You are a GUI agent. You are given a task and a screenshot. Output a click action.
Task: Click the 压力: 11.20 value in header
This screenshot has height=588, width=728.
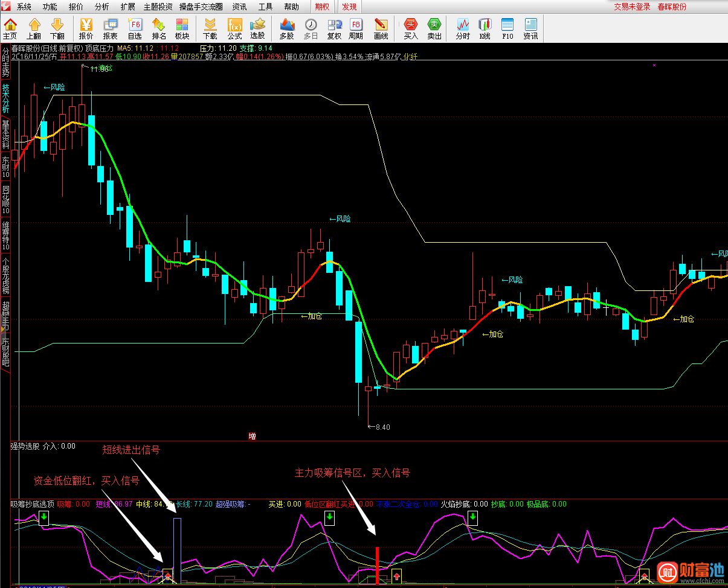(x=218, y=48)
